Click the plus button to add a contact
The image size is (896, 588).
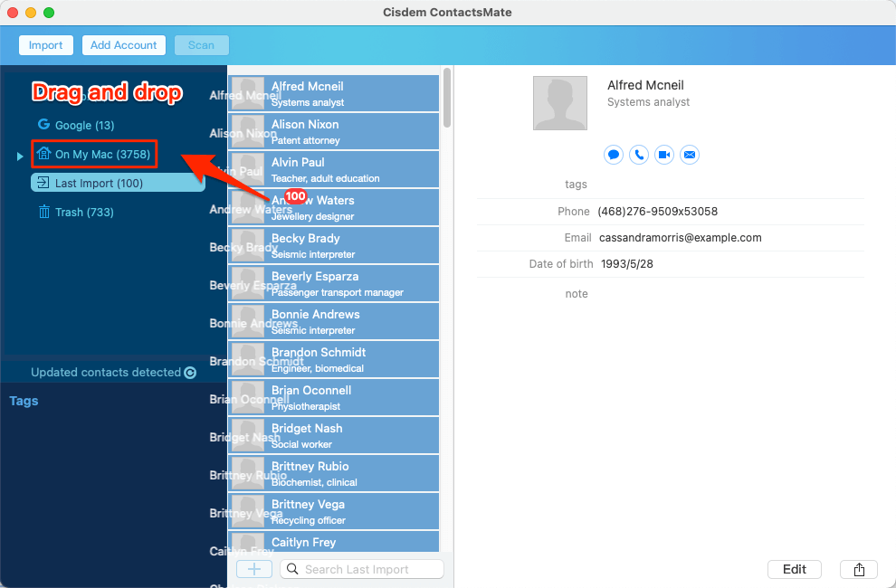click(x=254, y=569)
